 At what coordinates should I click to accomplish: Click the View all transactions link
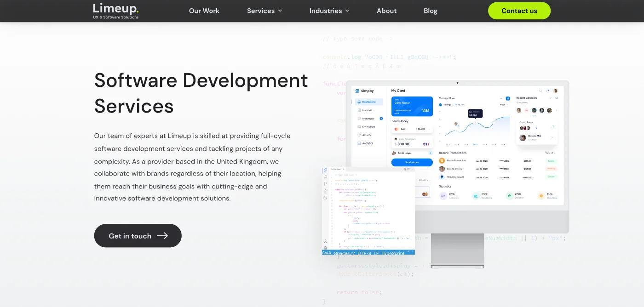(x=550, y=153)
